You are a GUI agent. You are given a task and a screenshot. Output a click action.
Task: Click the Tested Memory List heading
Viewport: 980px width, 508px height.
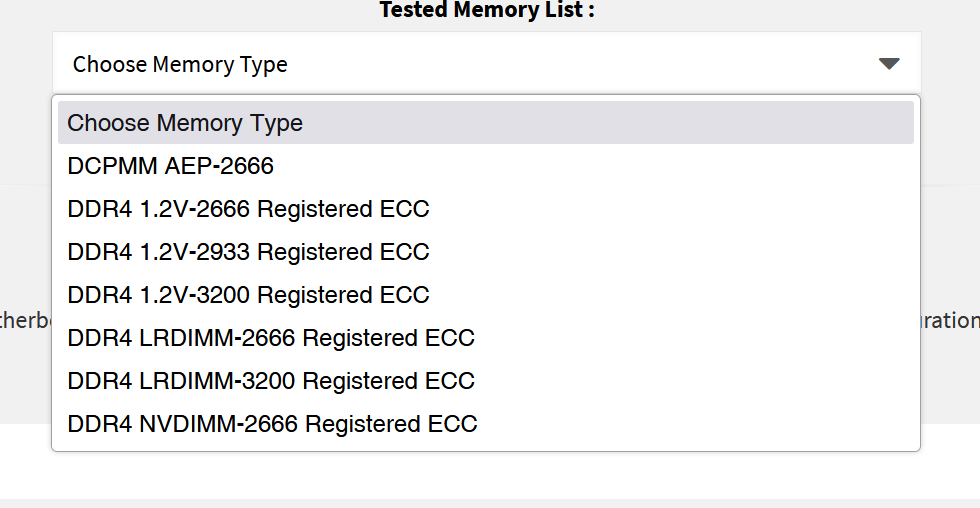coord(487,11)
